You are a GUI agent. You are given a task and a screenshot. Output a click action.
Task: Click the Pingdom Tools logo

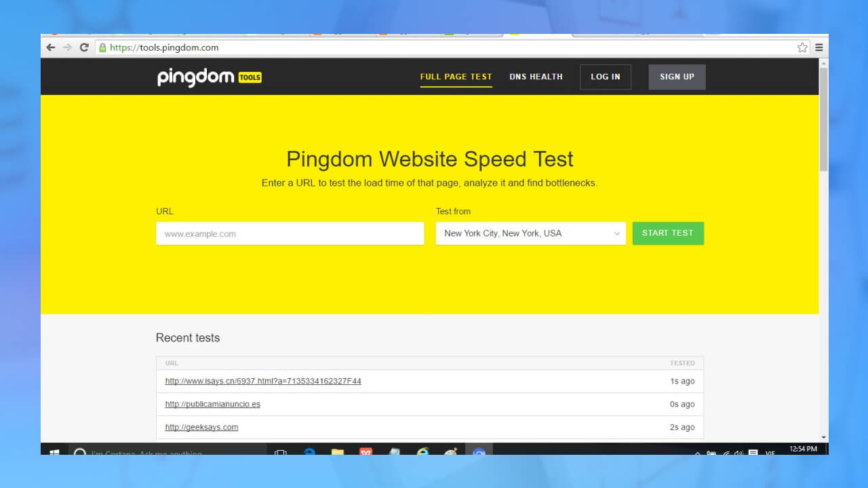(x=209, y=77)
